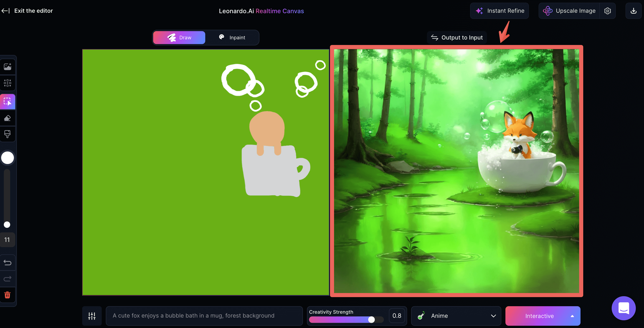Open the image grid tool
Screen dimensions: 644x328
coord(8,83)
